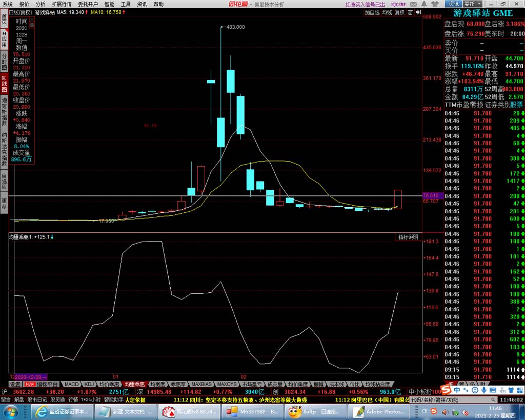Select the 乖离率 indicator tab
Viewport: 525px width, 420px height.
pos(178,384)
